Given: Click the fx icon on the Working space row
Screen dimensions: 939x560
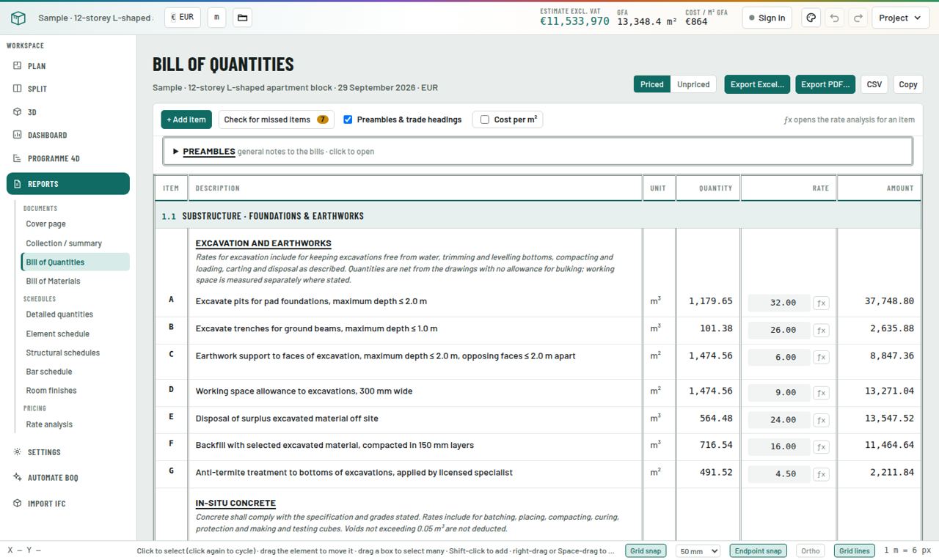Looking at the screenshot, I should 821,392.
